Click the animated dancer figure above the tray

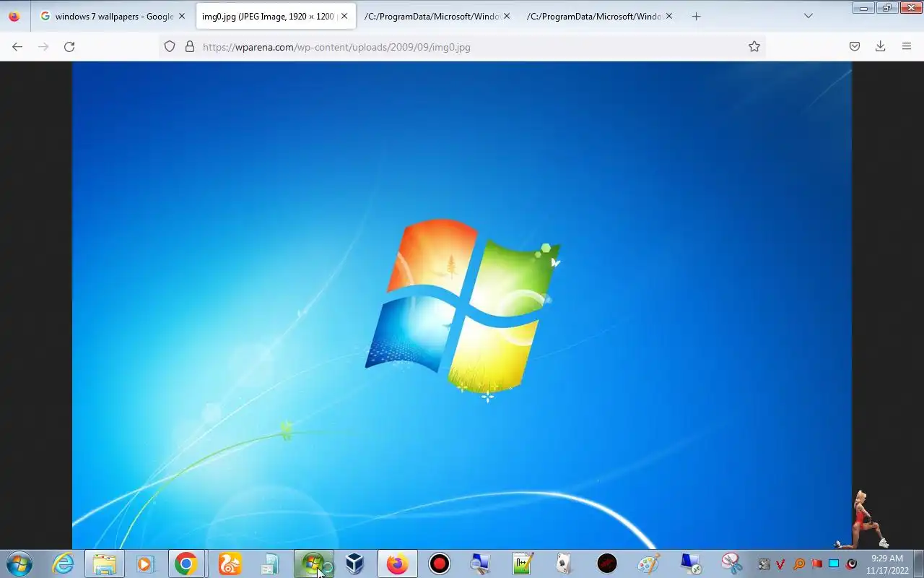tap(862, 520)
